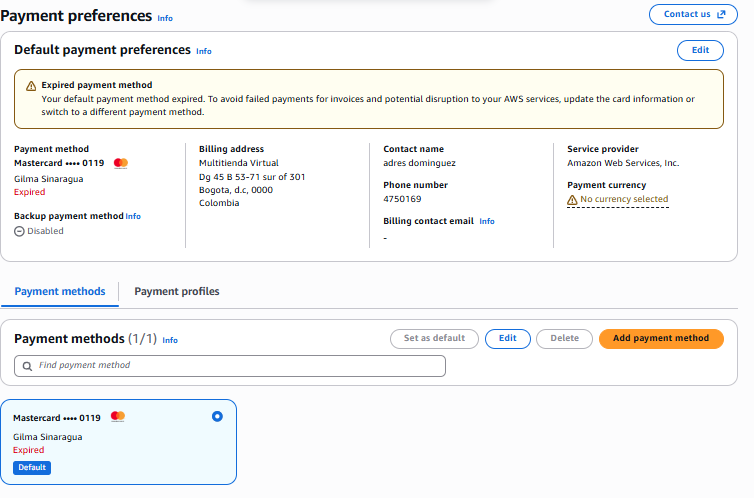Click the Mastercard •••• 0119 text under Payment method
The height and width of the screenshot is (498, 754).
tap(59, 163)
